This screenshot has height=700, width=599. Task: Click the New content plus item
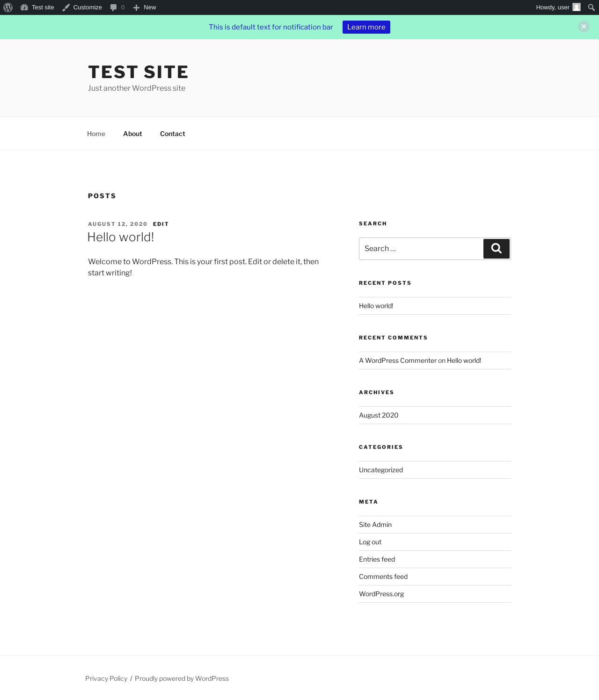(145, 7)
